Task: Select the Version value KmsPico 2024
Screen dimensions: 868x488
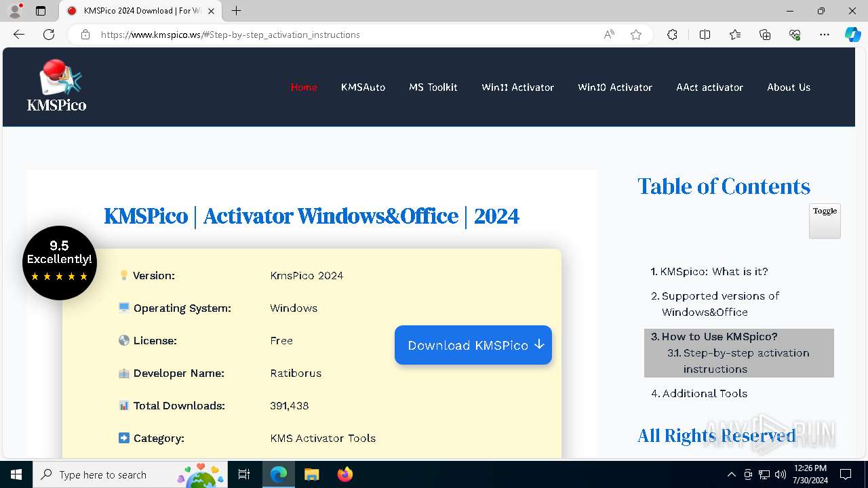Action: tap(307, 275)
